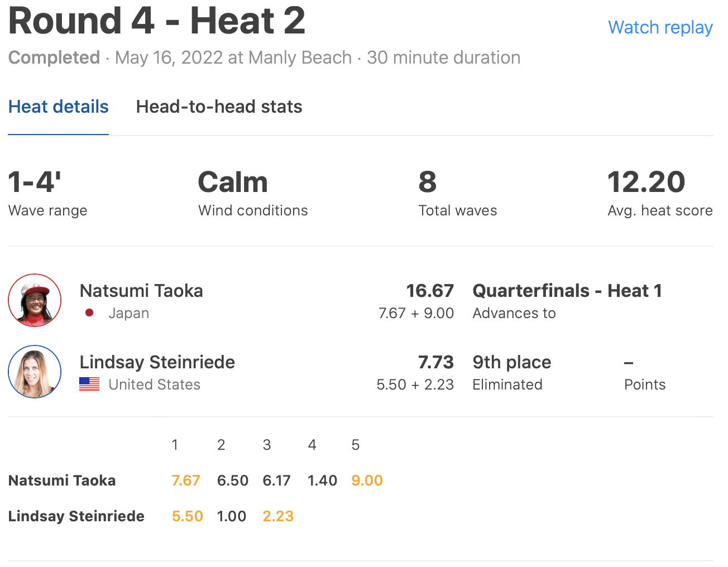Click Steinriede's 2.23 wave score
This screenshot has height=567, width=728.
278,516
